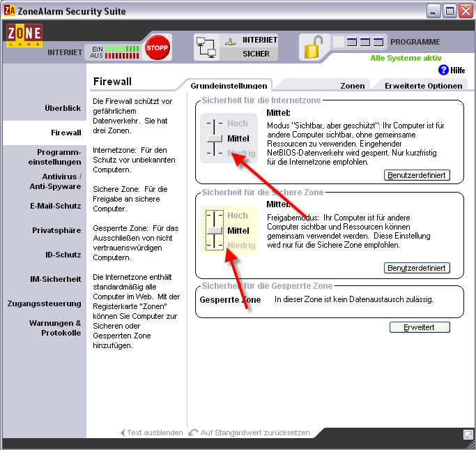Click the Firewall heading text
This screenshot has width=476, height=450.
[x=112, y=82]
